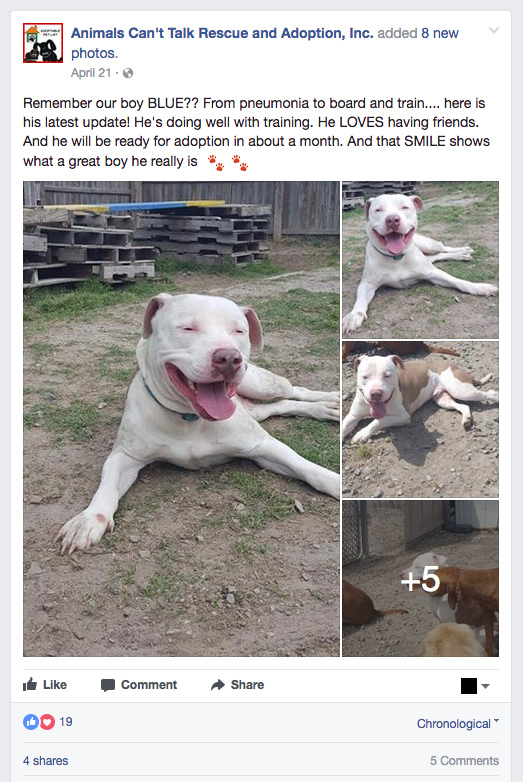View the 4 shares list

point(45,761)
